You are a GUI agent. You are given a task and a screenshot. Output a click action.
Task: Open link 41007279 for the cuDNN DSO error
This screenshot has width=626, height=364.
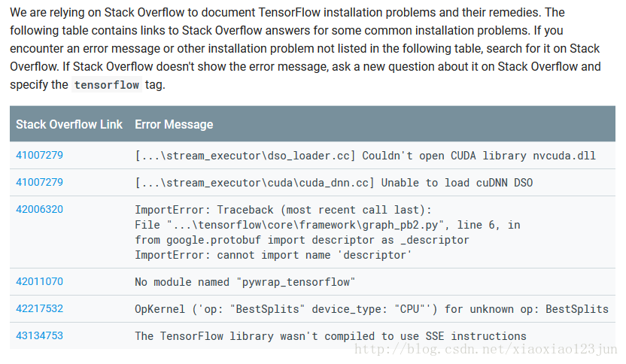click(x=40, y=183)
